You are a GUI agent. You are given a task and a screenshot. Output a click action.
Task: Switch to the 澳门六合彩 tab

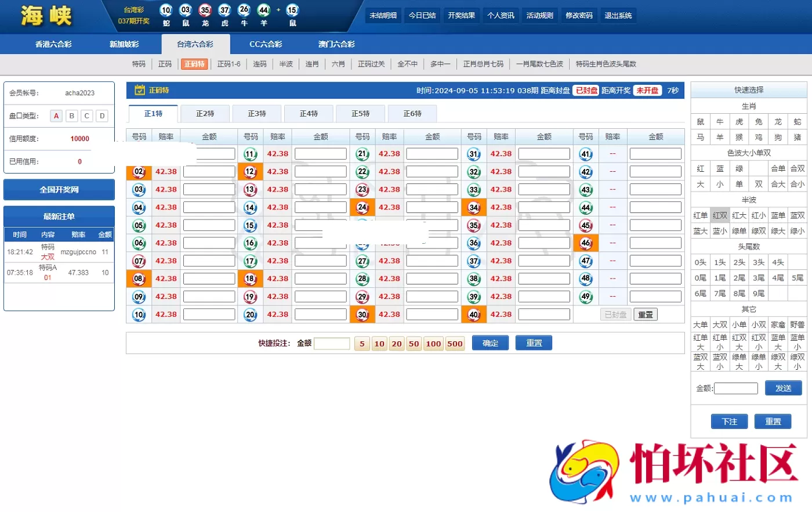(335, 44)
